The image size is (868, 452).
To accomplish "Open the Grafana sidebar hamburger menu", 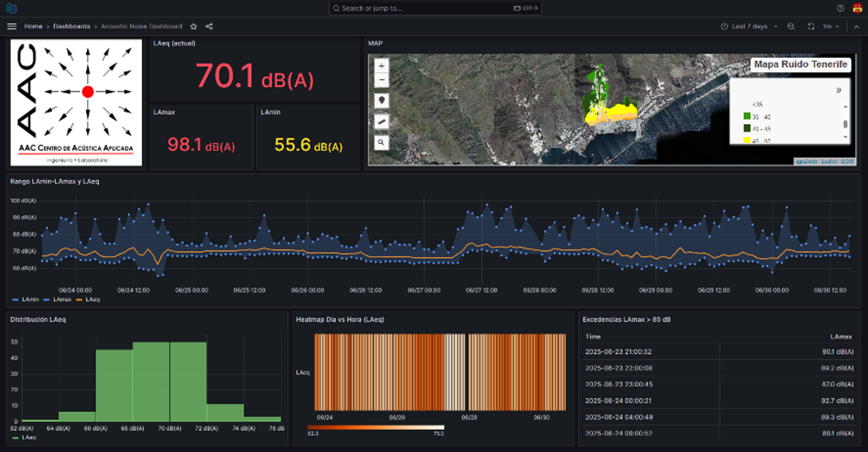I will (x=11, y=26).
